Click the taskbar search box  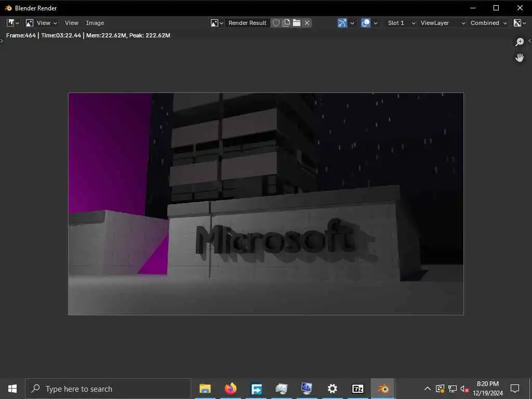coord(108,389)
